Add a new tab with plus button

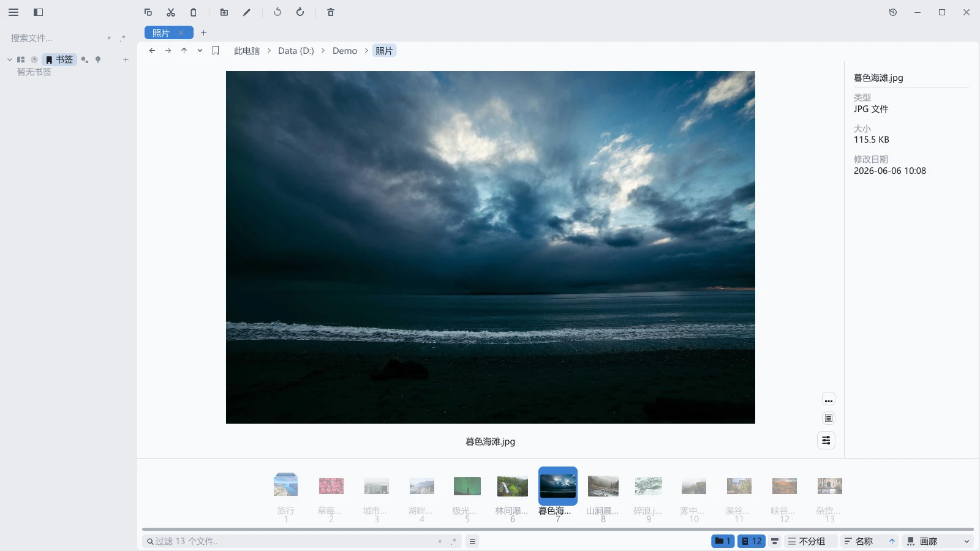(204, 33)
